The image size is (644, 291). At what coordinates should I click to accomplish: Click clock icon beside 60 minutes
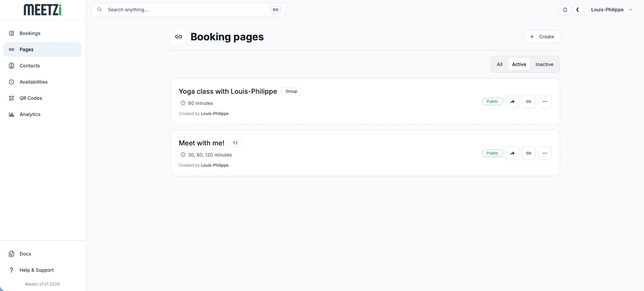click(x=183, y=103)
